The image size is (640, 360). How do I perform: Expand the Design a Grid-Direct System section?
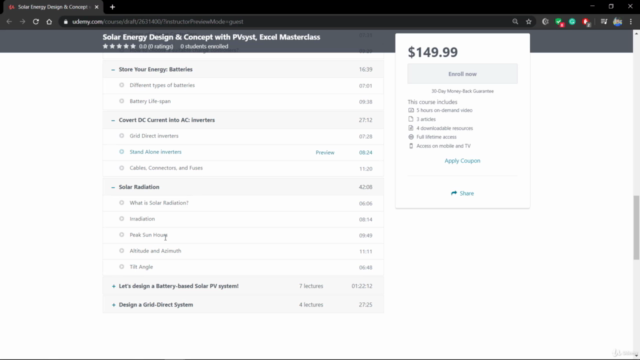click(113, 305)
